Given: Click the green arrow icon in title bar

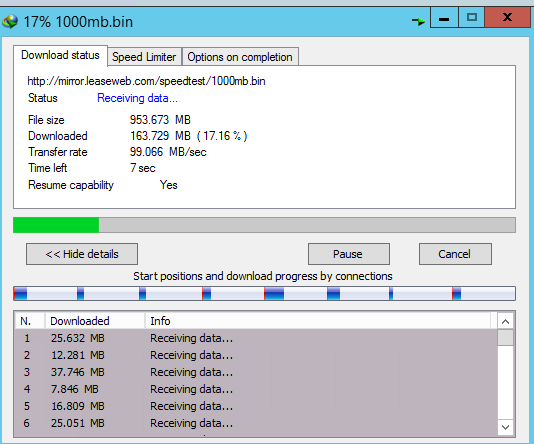Looking at the screenshot, I should point(418,21).
